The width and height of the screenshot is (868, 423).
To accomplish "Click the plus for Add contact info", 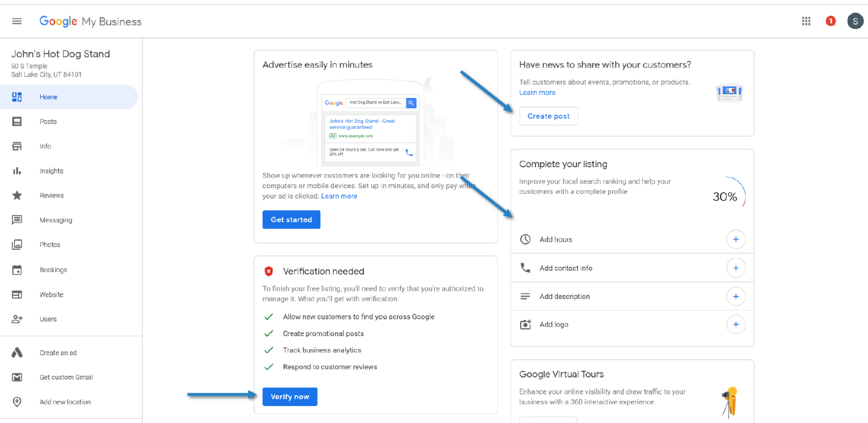I will [x=736, y=268].
